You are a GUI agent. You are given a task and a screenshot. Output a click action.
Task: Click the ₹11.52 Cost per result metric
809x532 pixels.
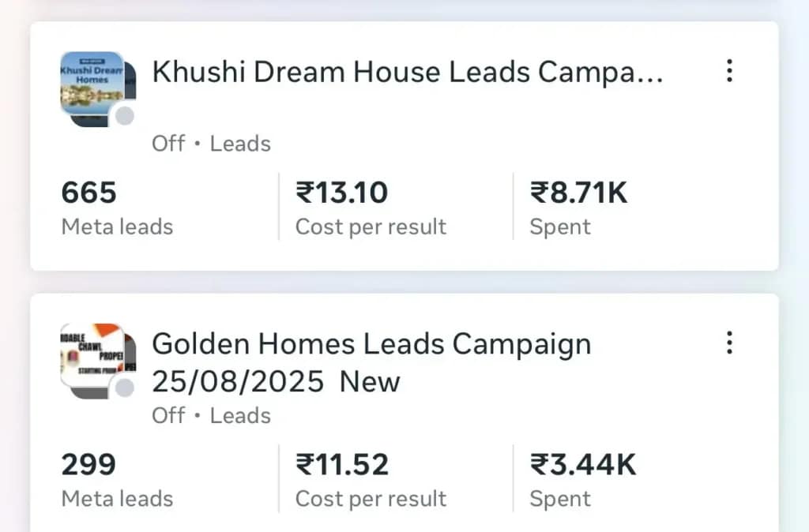pyautogui.click(x=341, y=464)
